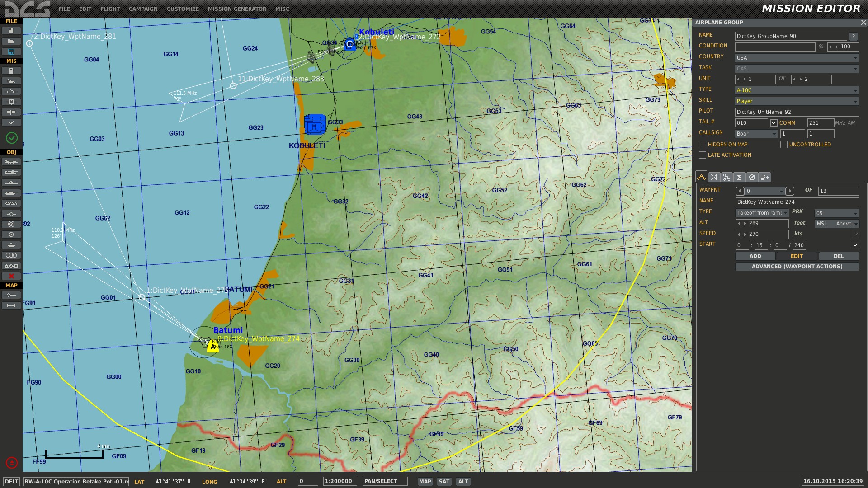Open weather settings cloud icon
The height and width of the screenshot is (488, 868).
(x=11, y=81)
